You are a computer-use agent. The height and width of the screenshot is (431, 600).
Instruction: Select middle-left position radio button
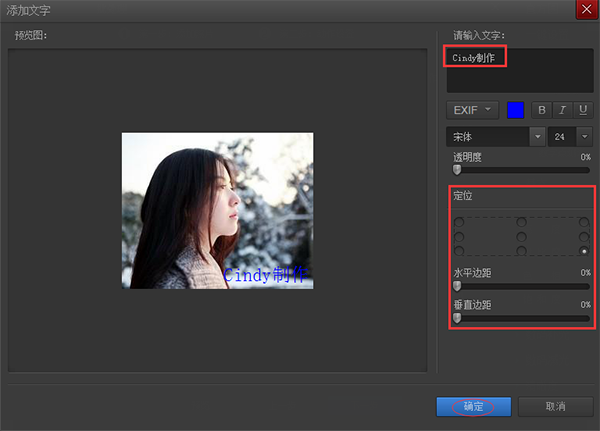(459, 237)
